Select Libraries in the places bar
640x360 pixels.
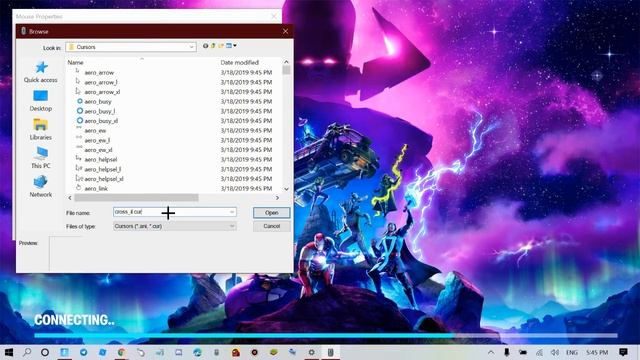[x=41, y=129]
